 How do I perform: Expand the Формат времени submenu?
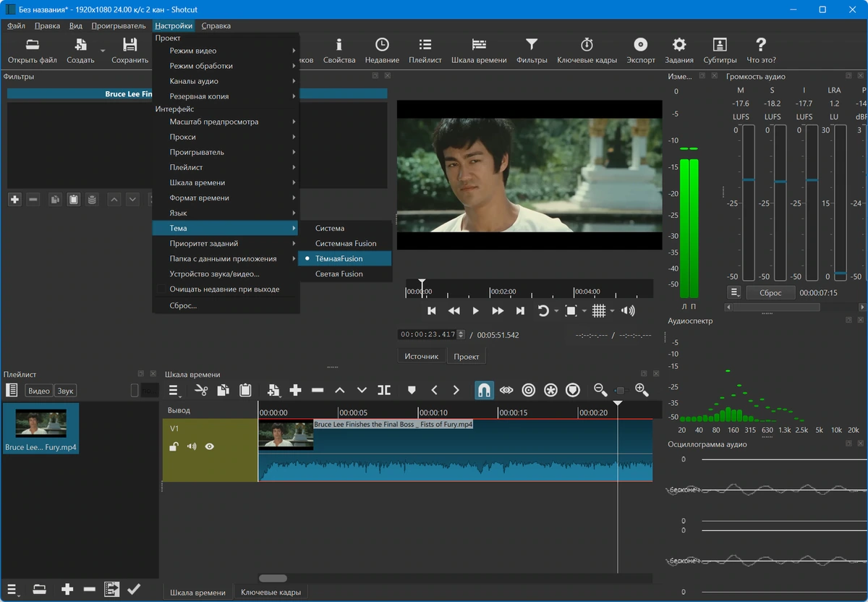click(x=226, y=198)
